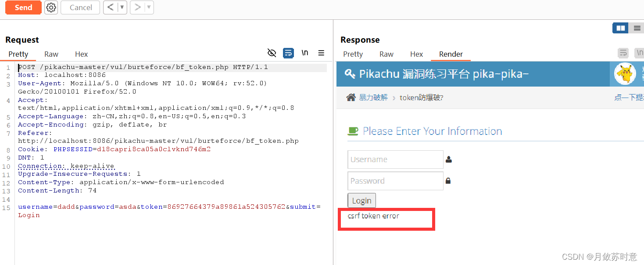Toggle word wrap icon in Request panel
This screenshot has height=265, width=644.
click(x=288, y=53)
